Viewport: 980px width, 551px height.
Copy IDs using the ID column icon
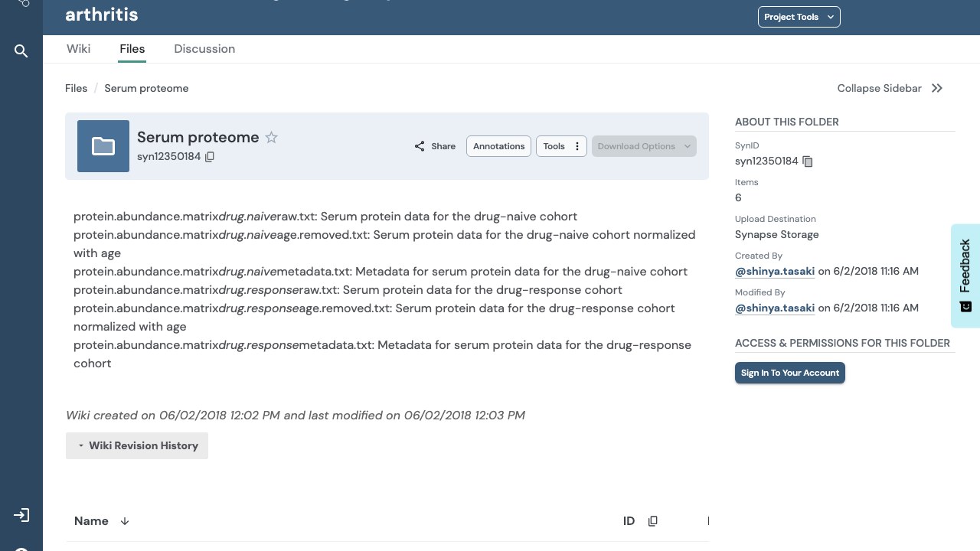click(653, 521)
